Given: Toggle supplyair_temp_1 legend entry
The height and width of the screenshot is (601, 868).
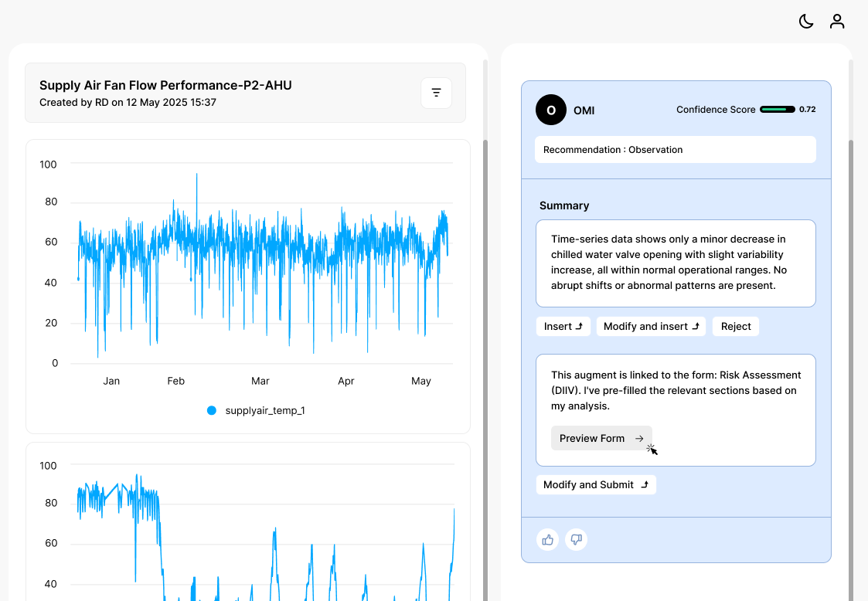Looking at the screenshot, I should [256, 411].
